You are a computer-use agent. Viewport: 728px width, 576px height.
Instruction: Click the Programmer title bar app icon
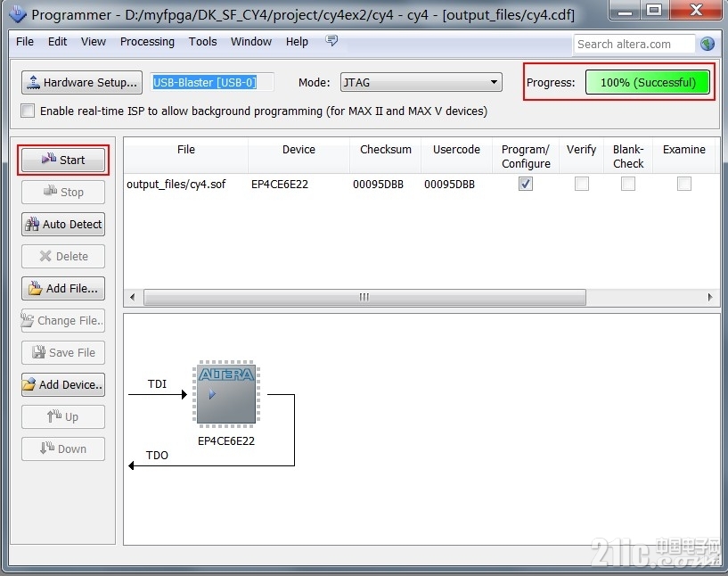tap(18, 14)
